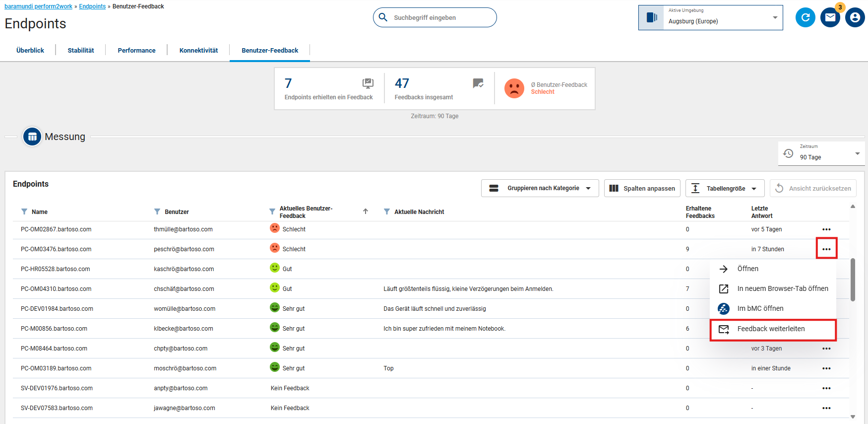Image resolution: width=868 pixels, height=424 pixels.
Task: Choose Im bMC öffnen menu entry
Action: click(760, 308)
